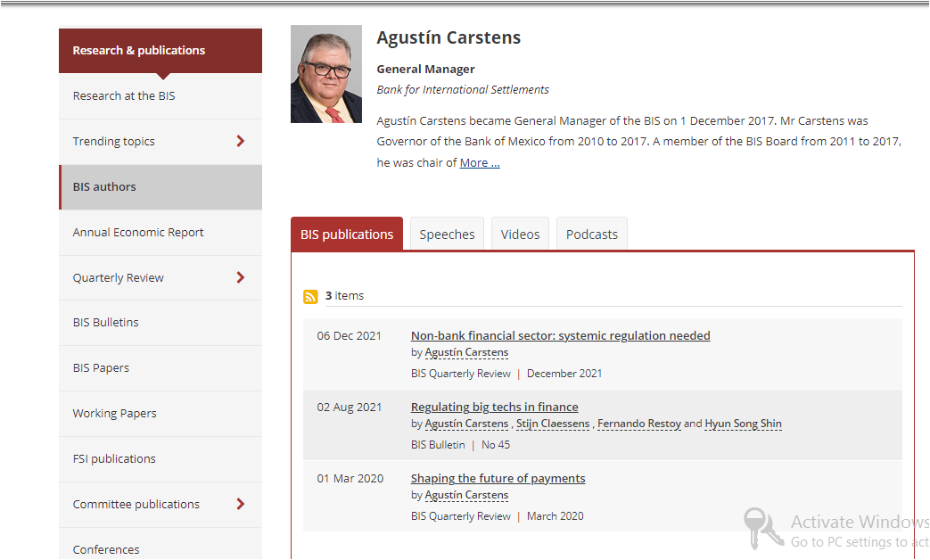Click 'BIS Quarterly Review' beside March 2020

coord(461,516)
